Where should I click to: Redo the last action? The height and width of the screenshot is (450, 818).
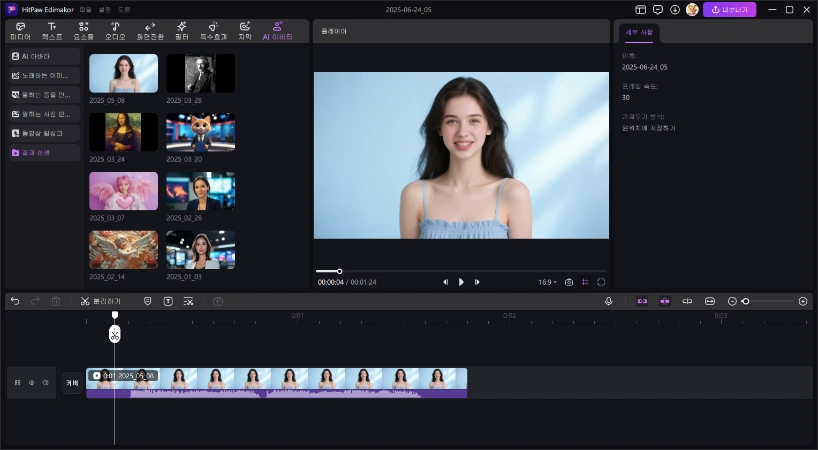(35, 301)
